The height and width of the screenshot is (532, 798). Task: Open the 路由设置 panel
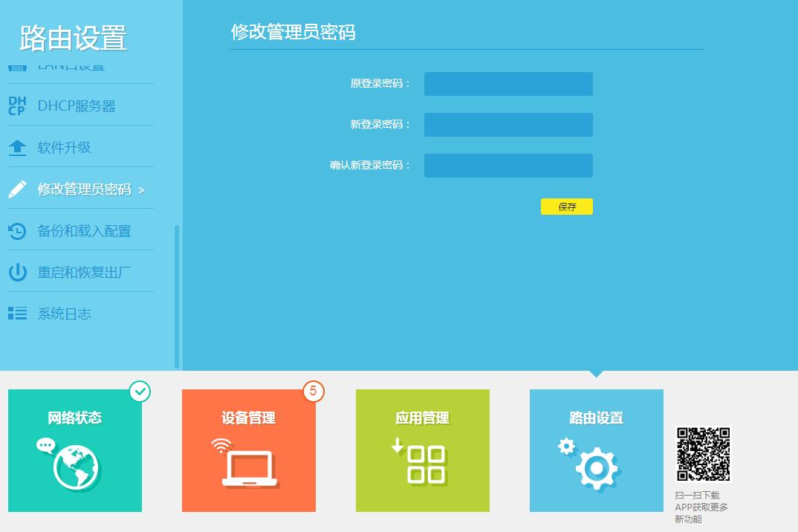[x=596, y=450]
